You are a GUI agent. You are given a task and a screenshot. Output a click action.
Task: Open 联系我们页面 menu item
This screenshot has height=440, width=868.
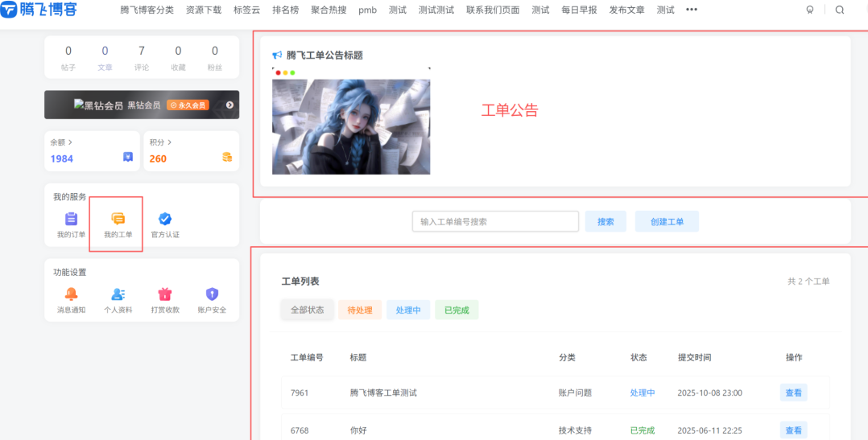pos(493,10)
